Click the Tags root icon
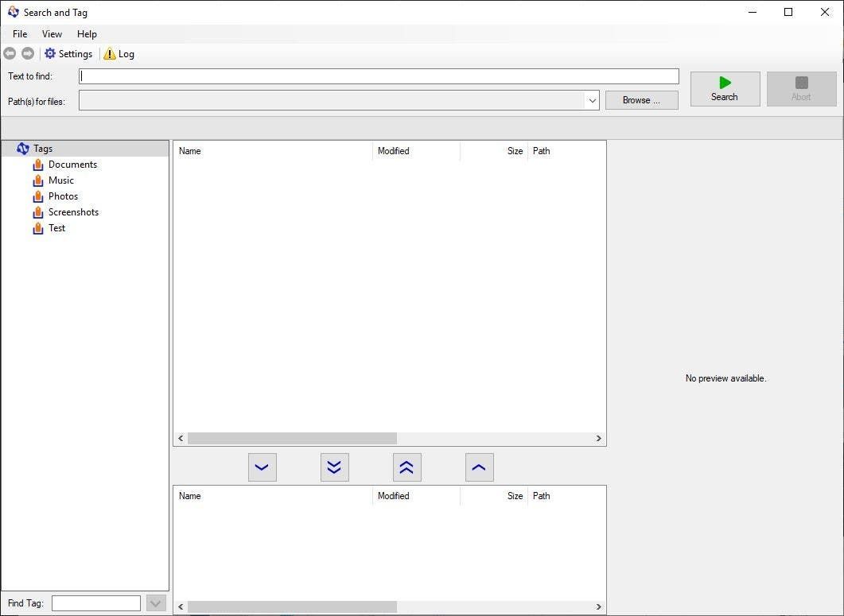 pyautogui.click(x=22, y=149)
